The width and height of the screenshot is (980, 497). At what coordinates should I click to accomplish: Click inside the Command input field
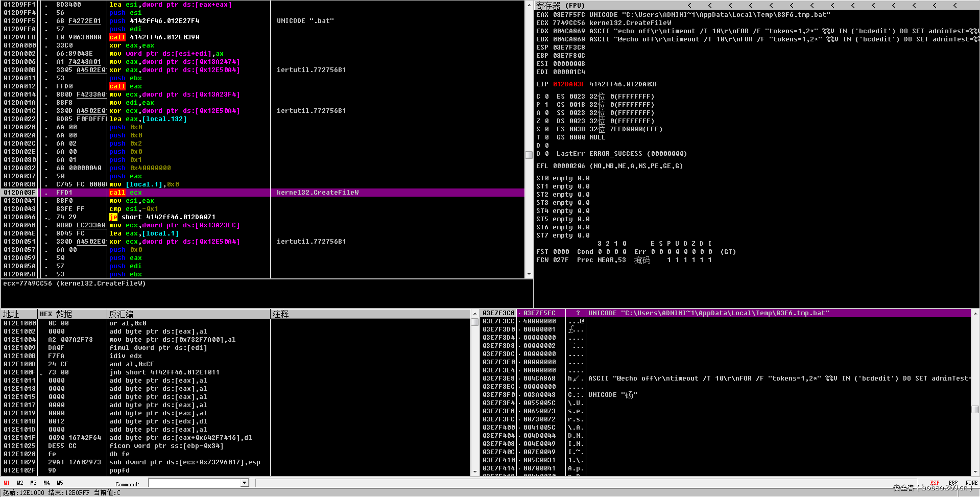(194, 483)
